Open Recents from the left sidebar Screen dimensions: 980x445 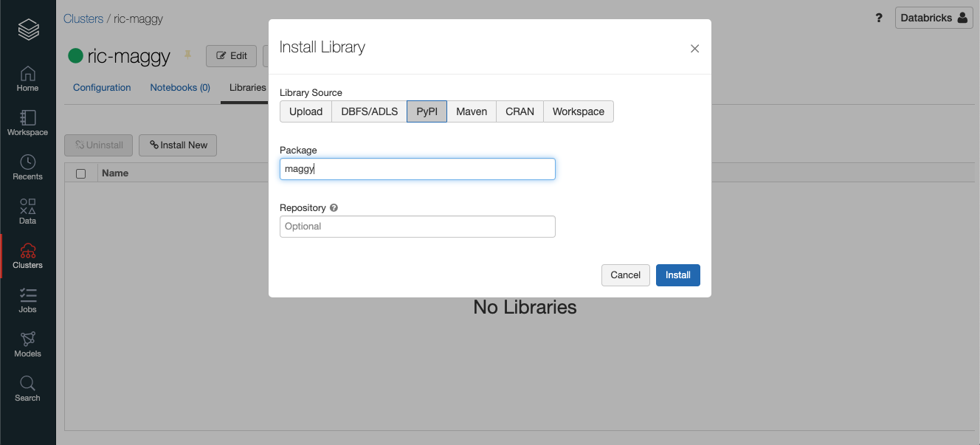click(27, 164)
